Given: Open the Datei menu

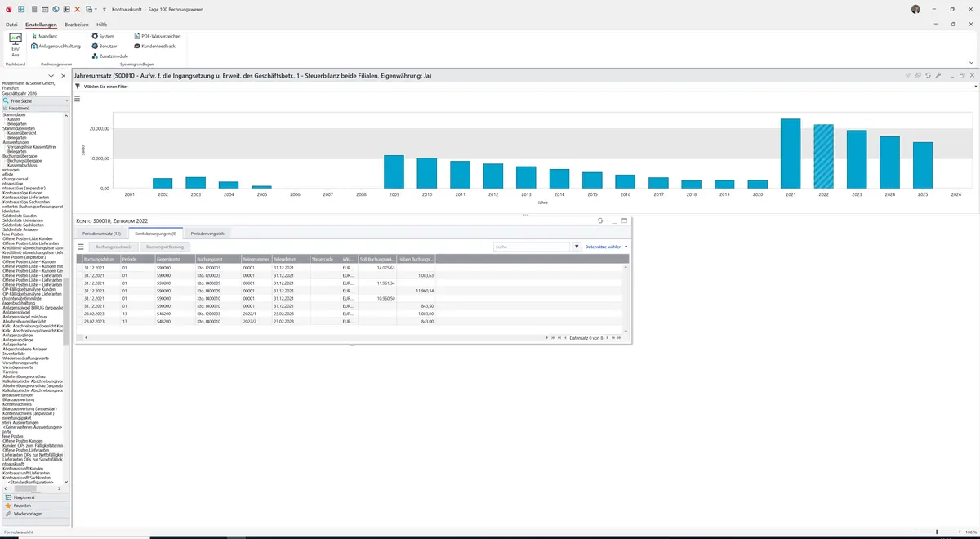Looking at the screenshot, I should coord(11,24).
